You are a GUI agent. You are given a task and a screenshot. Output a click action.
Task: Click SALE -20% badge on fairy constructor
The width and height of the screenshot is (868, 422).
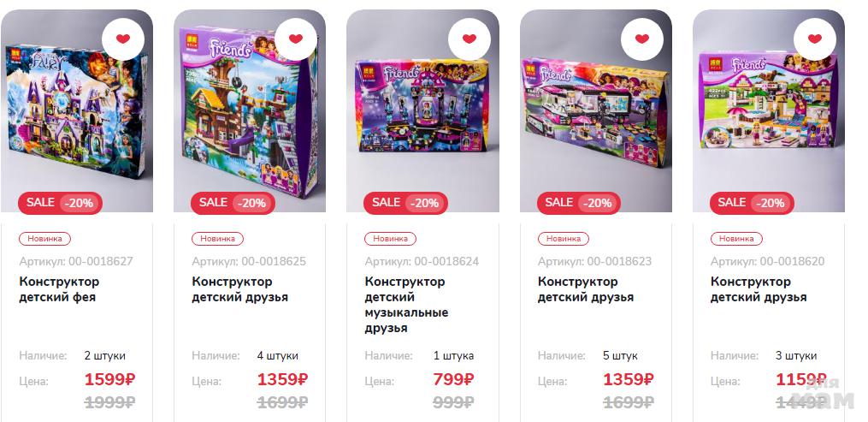pyautogui.click(x=60, y=203)
